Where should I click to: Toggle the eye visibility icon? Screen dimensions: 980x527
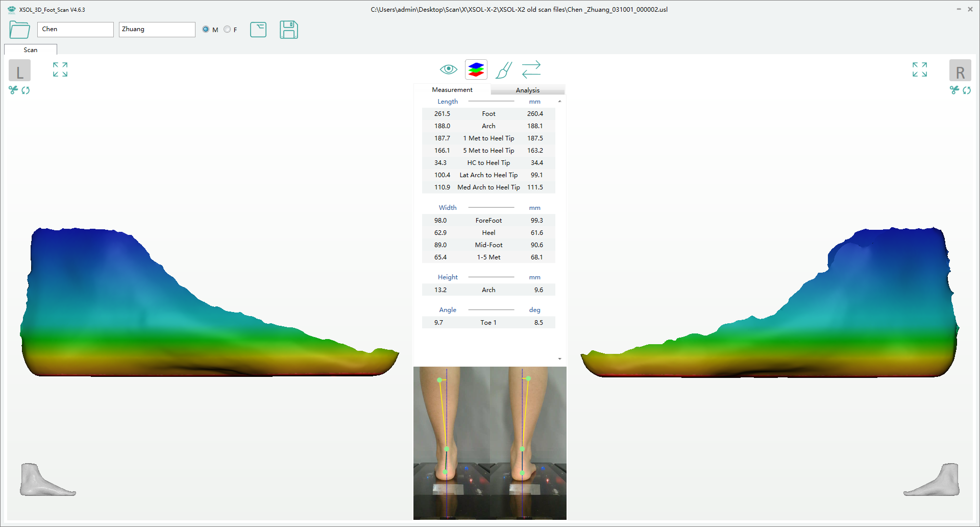[448, 69]
